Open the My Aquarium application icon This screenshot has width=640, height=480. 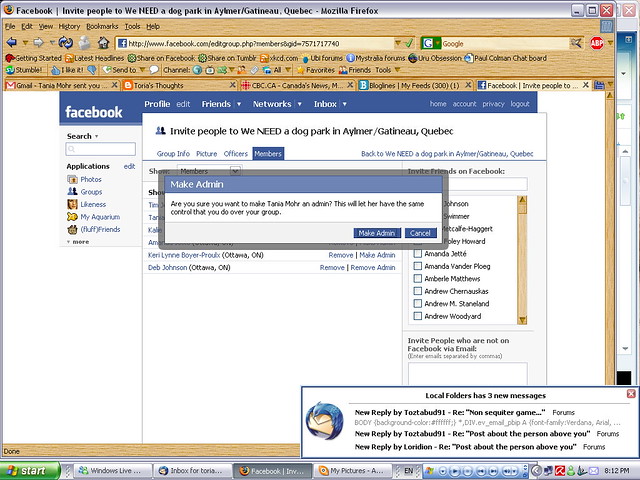72,217
